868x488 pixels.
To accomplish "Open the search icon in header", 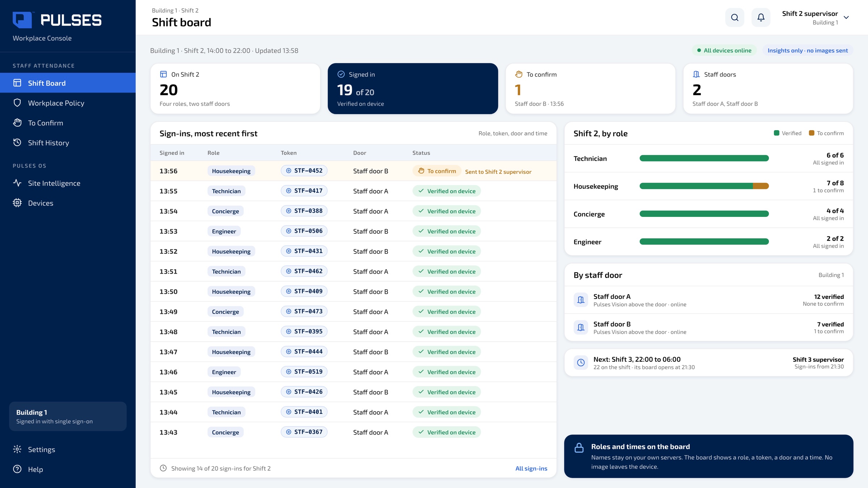I will pos(735,17).
